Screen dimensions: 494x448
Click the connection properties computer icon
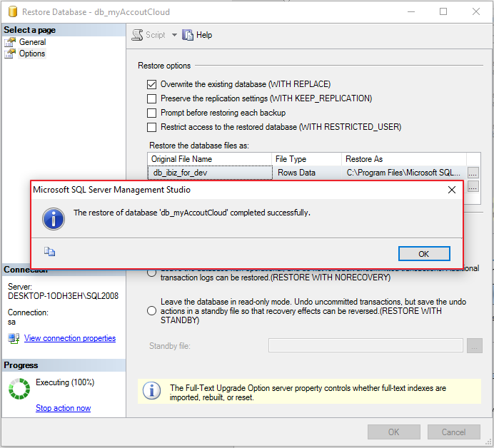(14, 338)
